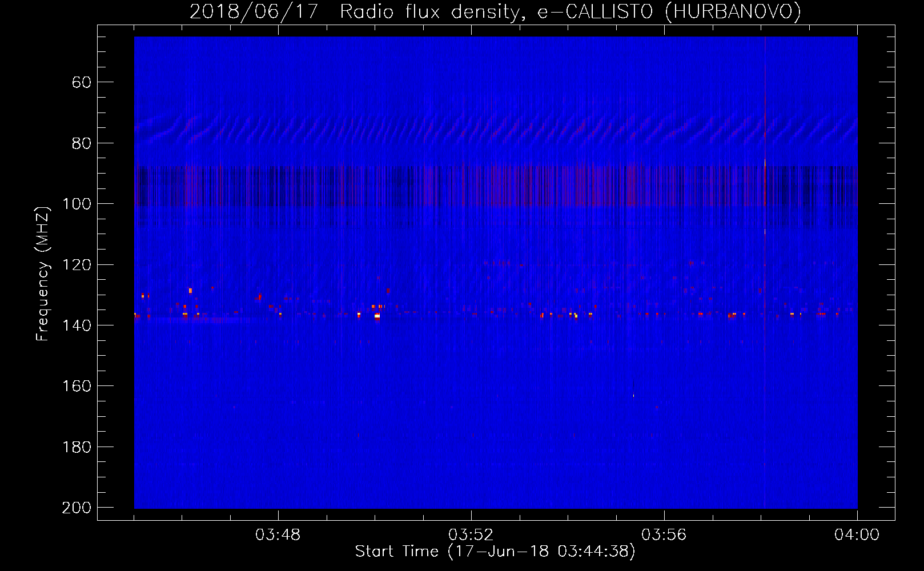This screenshot has width=924, height=571.
Task: Click the 200 frequency tick label
Action: (x=77, y=508)
